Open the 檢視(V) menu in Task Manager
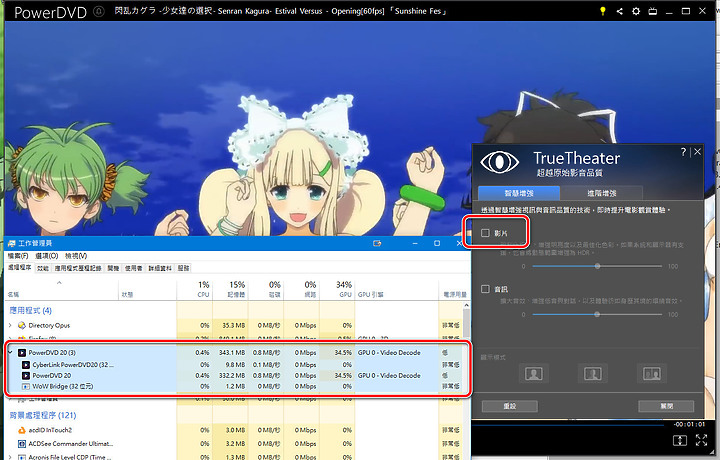This screenshot has width=720, height=460. point(76,256)
